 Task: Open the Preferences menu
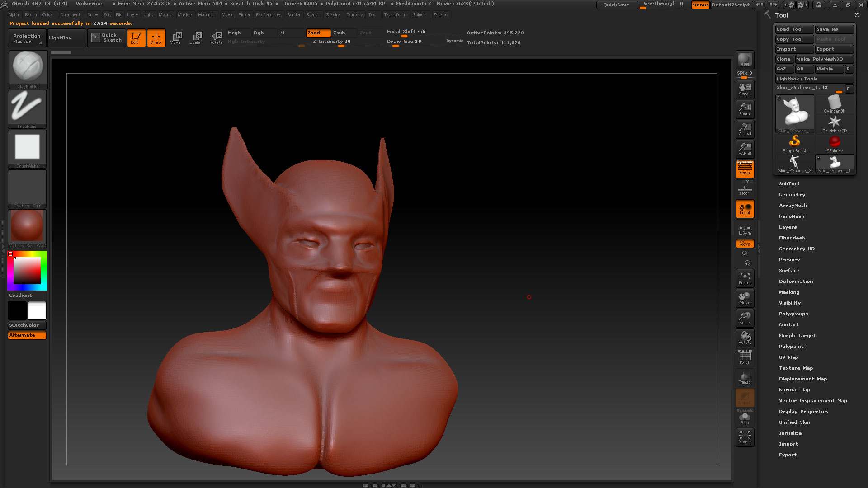pos(269,15)
